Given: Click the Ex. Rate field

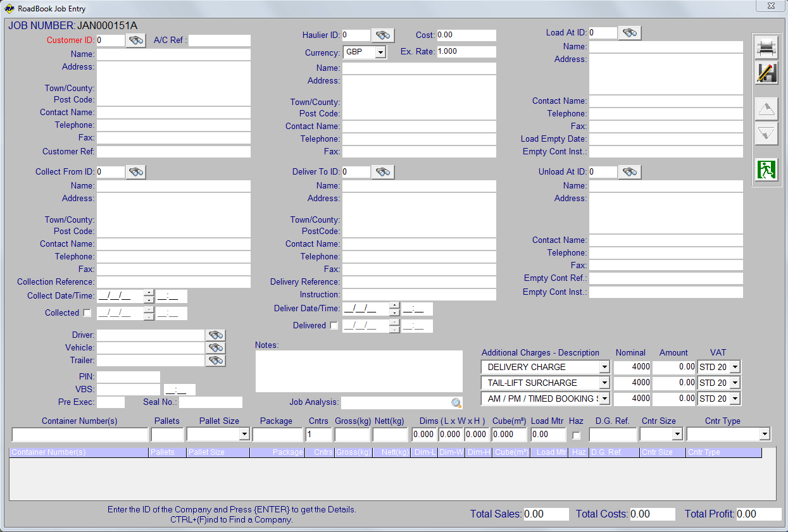Looking at the screenshot, I should [466, 52].
